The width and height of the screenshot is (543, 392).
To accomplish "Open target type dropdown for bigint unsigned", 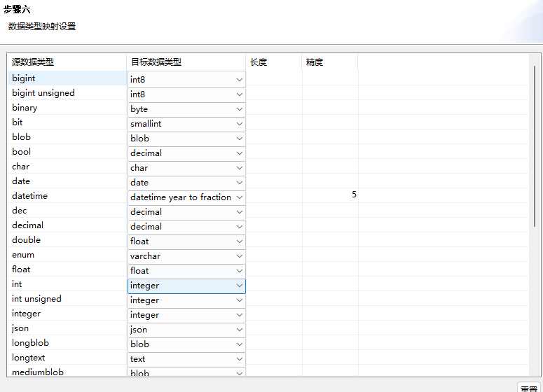I will (186, 94).
